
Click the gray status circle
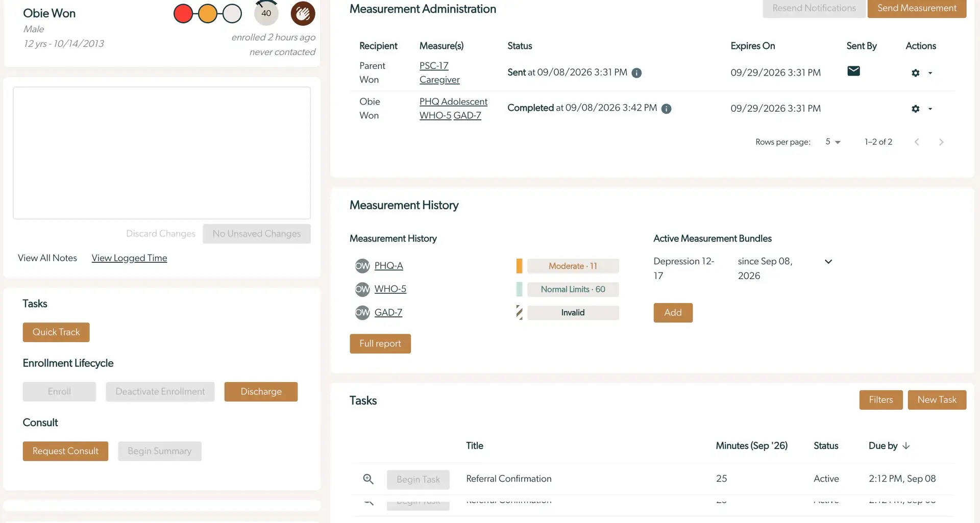pyautogui.click(x=232, y=14)
